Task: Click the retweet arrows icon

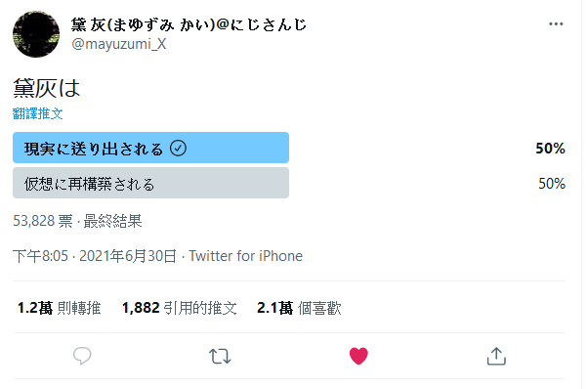Action: [x=220, y=356]
